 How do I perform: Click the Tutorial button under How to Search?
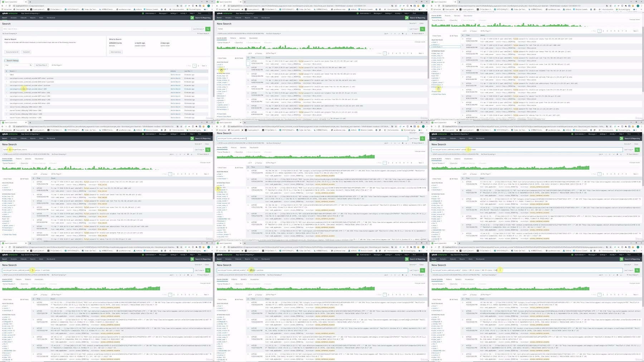pyautogui.click(x=26, y=52)
